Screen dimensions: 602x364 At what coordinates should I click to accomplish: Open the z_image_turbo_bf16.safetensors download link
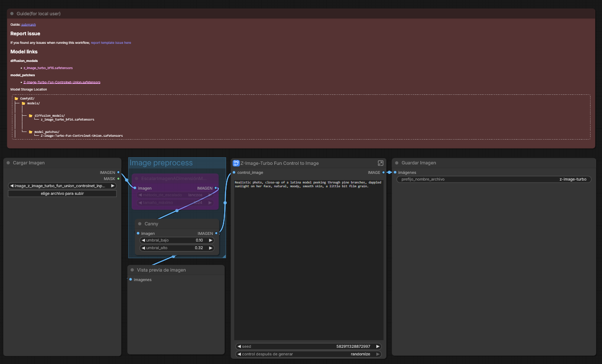coord(48,68)
